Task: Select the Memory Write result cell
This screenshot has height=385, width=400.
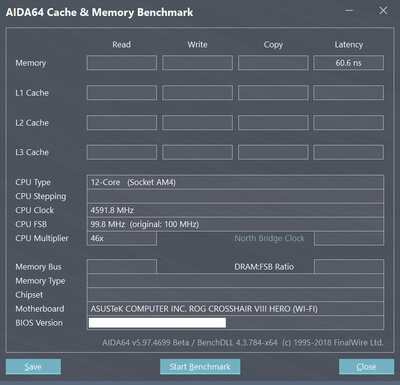Action: coord(197,63)
